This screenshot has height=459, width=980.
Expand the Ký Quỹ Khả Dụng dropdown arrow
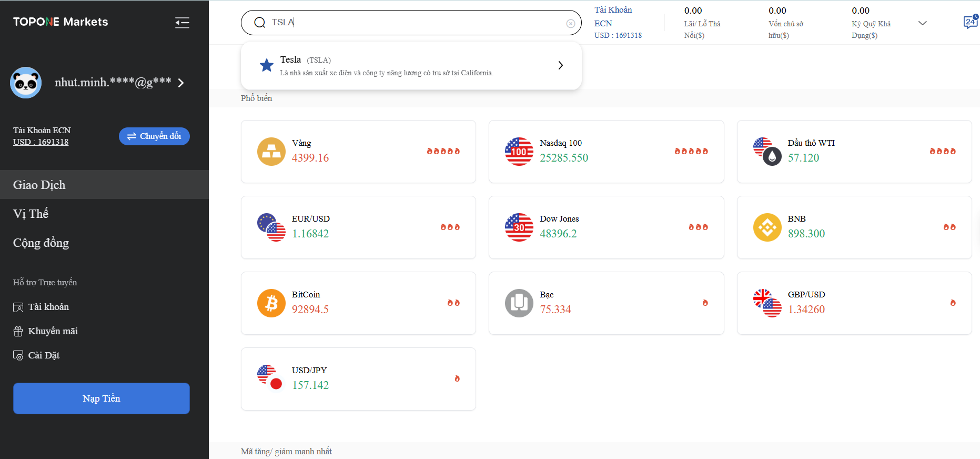pyautogui.click(x=922, y=23)
